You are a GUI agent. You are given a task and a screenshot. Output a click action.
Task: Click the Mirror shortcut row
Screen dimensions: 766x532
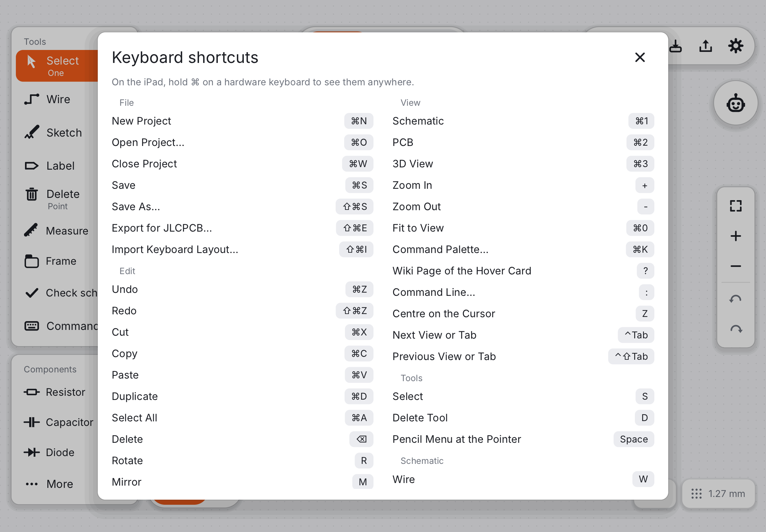click(x=242, y=482)
